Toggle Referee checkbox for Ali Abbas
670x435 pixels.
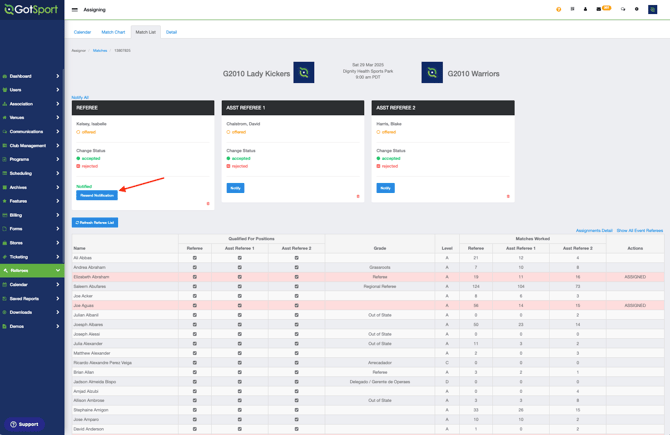click(x=195, y=258)
